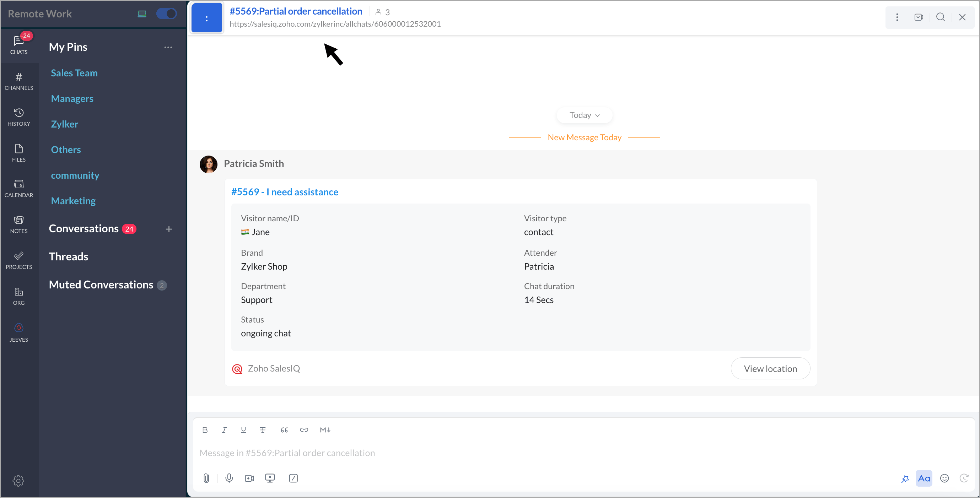
Task: Open the #5569 - I need assistance link
Action: click(285, 192)
